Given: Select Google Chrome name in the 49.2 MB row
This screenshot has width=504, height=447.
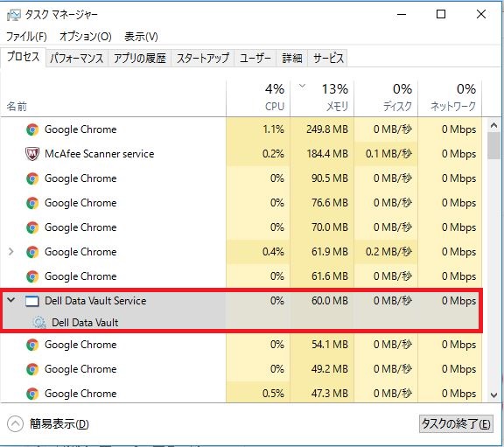Looking at the screenshot, I should (x=80, y=369).
